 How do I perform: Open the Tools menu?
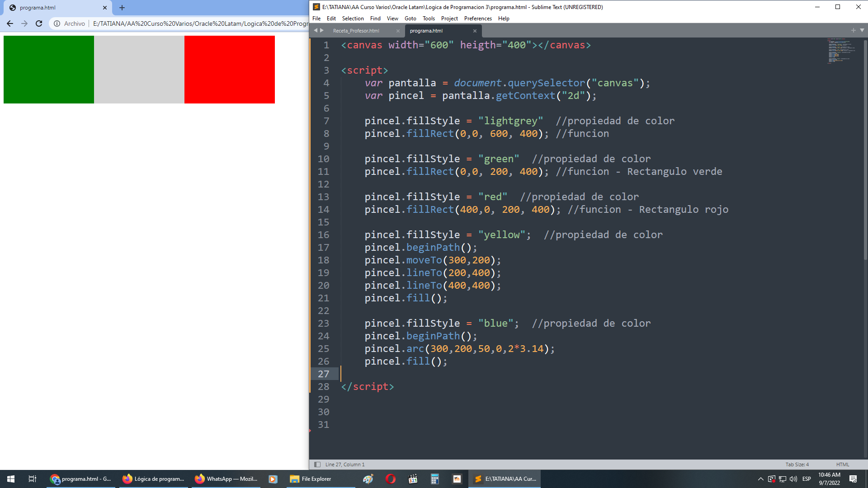(429, 19)
